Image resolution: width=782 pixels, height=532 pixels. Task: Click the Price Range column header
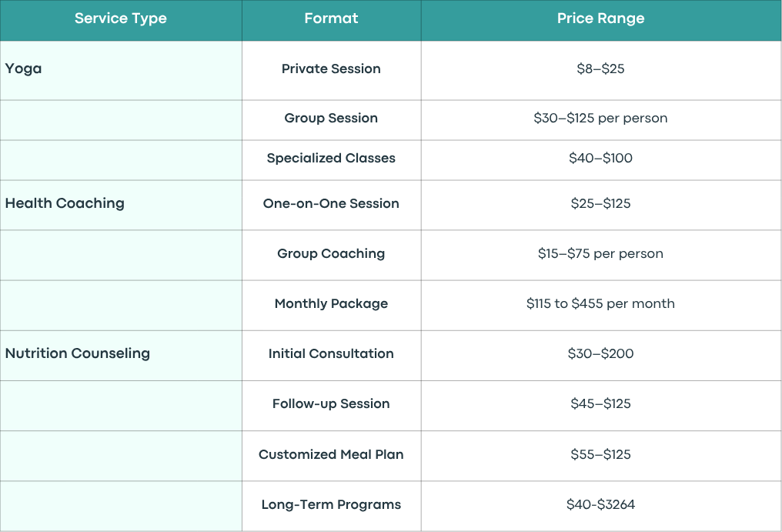click(x=601, y=20)
